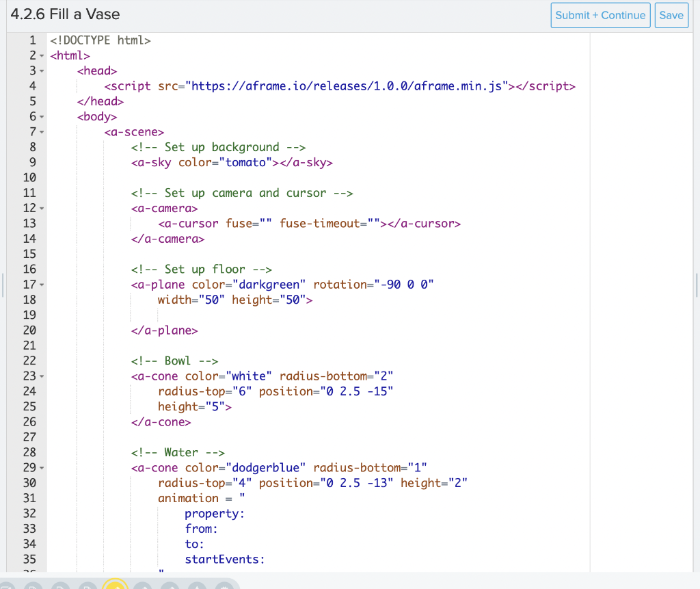Click the 'Bowl' comment
The image size is (700, 589).
[174, 361]
